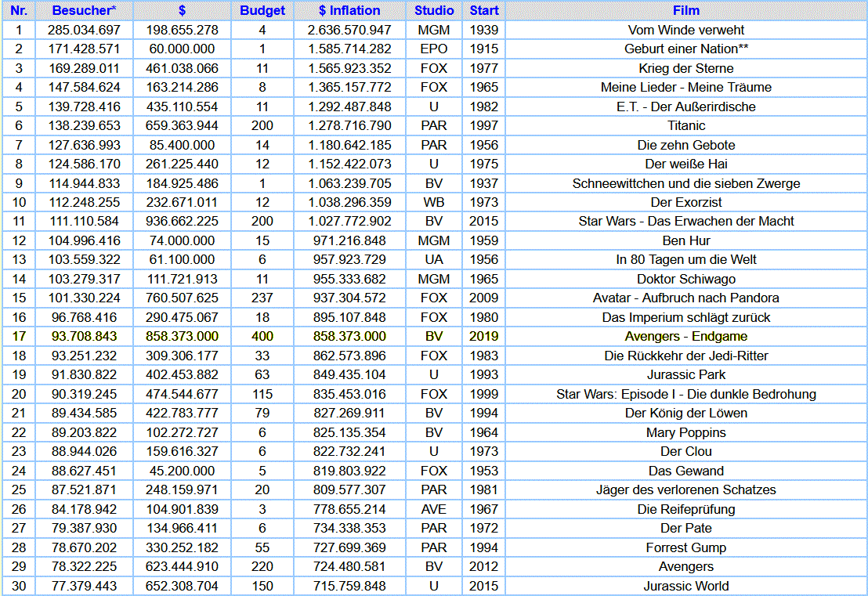Click the Budget column header
This screenshot has width=868, height=596.
[262, 11]
